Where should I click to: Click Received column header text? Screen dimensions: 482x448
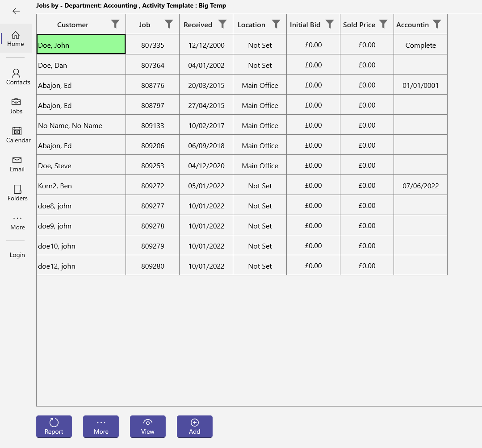[x=197, y=25]
